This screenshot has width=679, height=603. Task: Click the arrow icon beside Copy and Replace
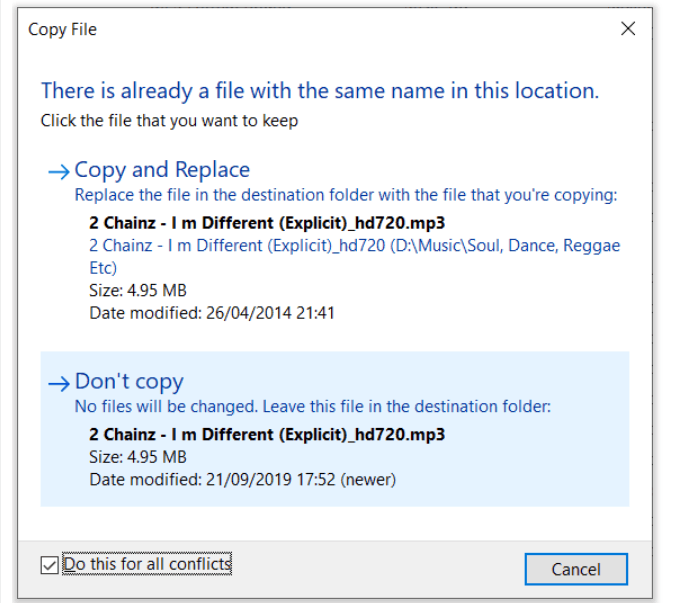[59, 172]
